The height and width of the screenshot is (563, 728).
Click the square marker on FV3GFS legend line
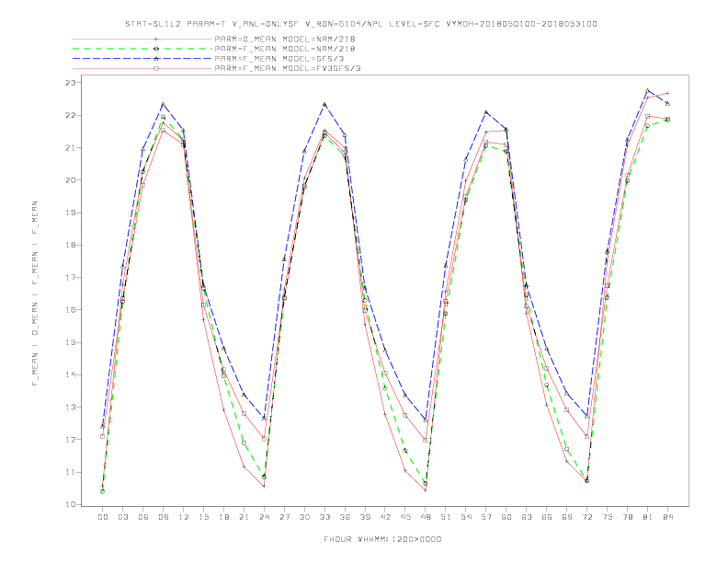[156, 68]
